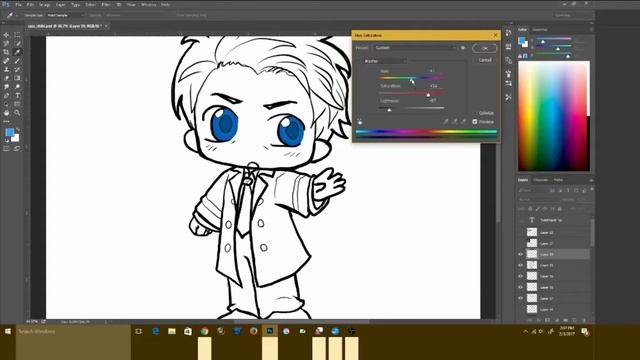This screenshot has width=640, height=360.
Task: Open the Preset dropdown showing Custom
Action: [x=415, y=48]
